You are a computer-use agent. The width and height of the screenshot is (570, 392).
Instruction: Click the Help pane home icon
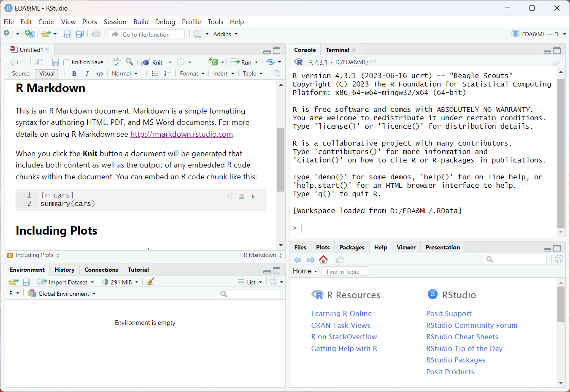point(323,260)
